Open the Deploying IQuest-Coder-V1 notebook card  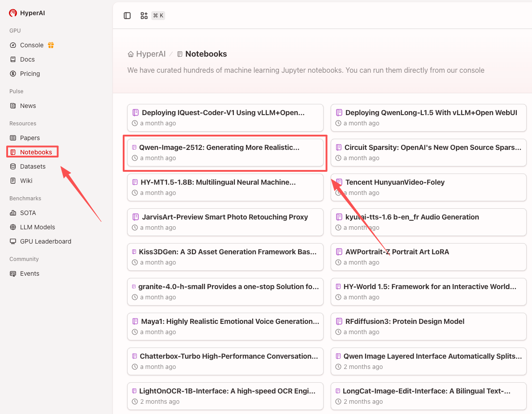click(225, 118)
